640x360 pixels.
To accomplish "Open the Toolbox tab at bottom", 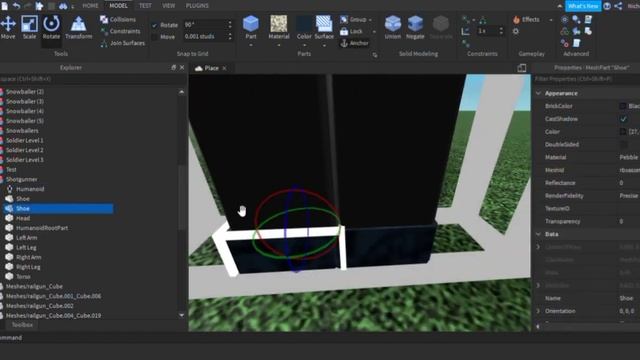I will click(22, 325).
